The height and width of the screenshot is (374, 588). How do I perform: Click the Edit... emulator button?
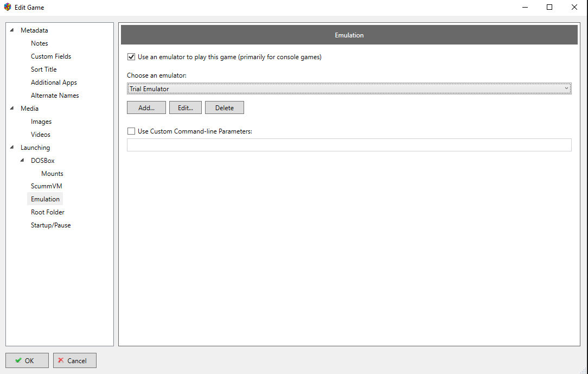coord(186,108)
